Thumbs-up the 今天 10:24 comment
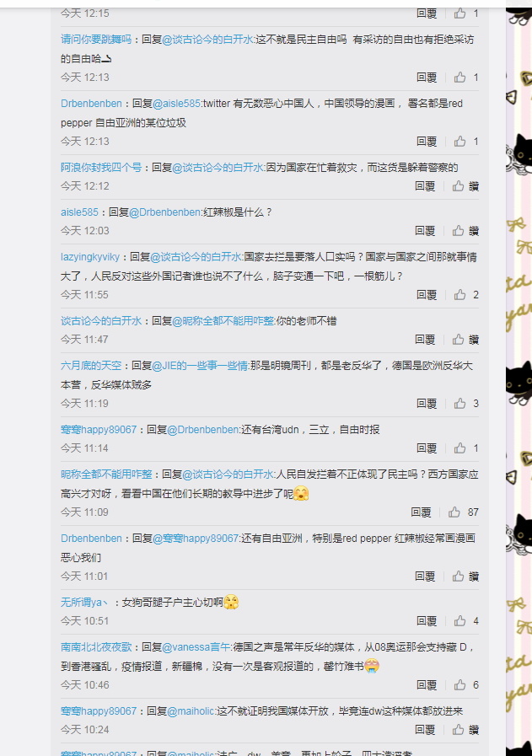Image resolution: width=532 pixels, height=756 pixels. pos(458,730)
